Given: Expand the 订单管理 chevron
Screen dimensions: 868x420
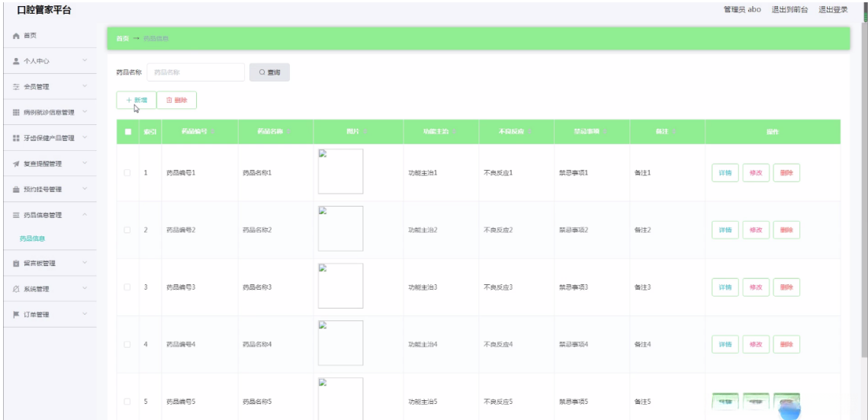Looking at the screenshot, I should pos(85,314).
